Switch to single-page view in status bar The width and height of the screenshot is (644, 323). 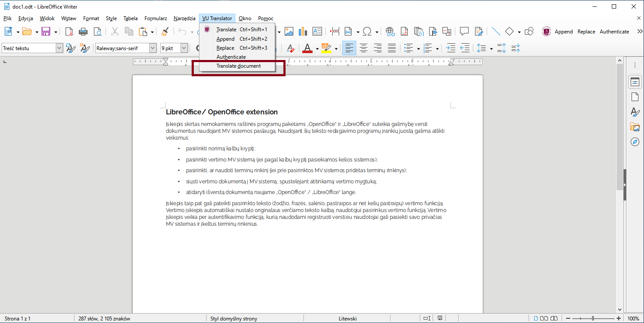pyautogui.click(x=536, y=318)
